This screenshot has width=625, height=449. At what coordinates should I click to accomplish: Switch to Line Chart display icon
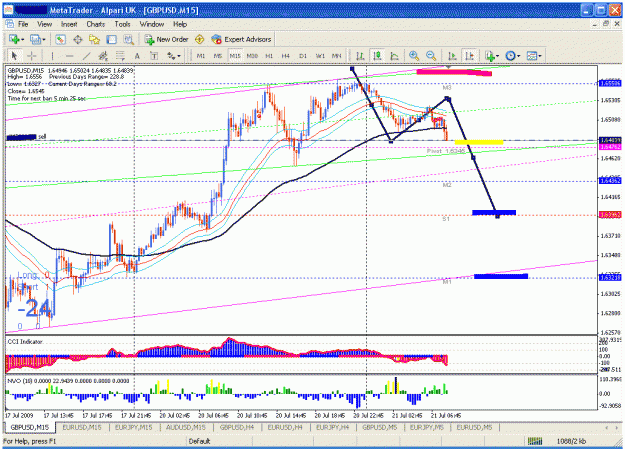(x=394, y=56)
